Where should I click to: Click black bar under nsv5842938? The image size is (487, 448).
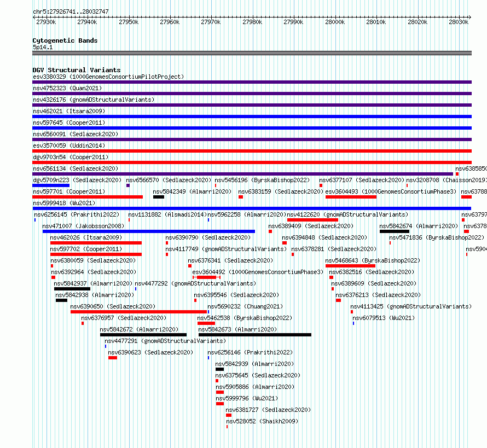pyautogui.click(x=61, y=300)
